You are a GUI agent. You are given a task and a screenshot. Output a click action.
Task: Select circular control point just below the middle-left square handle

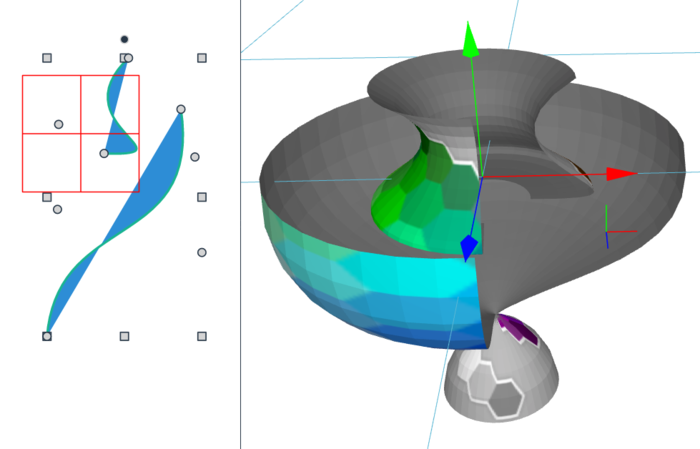(58, 209)
